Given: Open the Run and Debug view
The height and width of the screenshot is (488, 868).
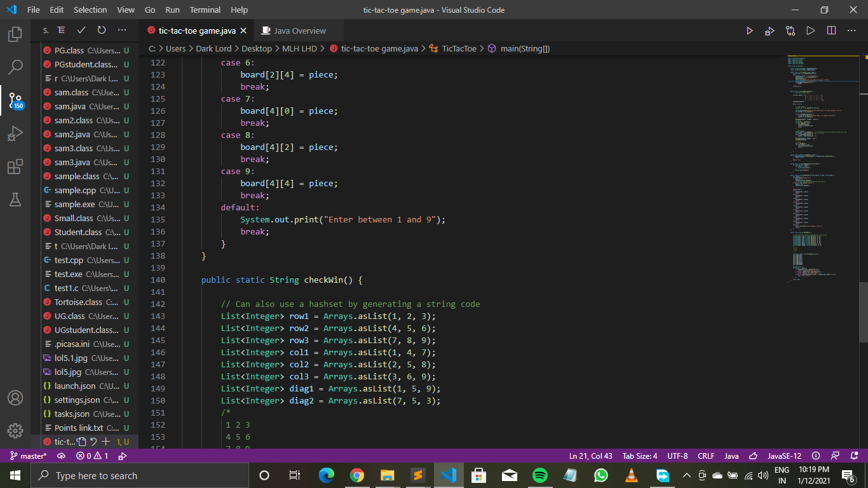Looking at the screenshot, I should tap(15, 133).
